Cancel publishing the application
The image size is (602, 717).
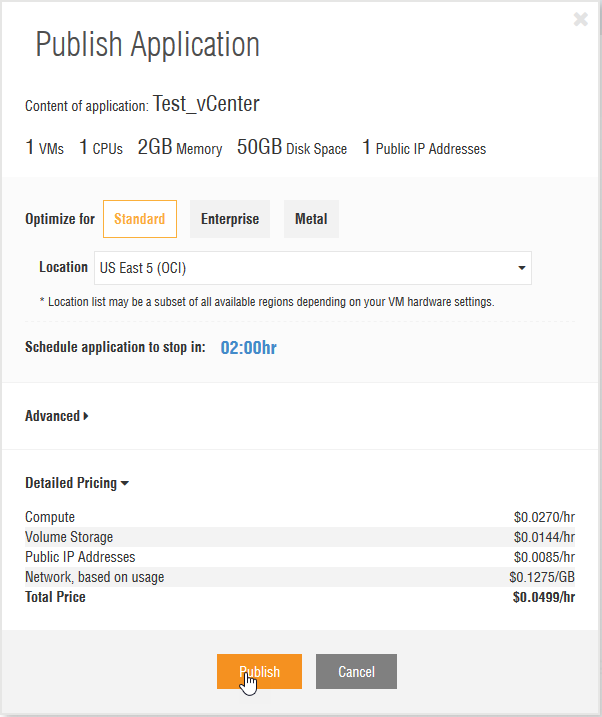[356, 672]
